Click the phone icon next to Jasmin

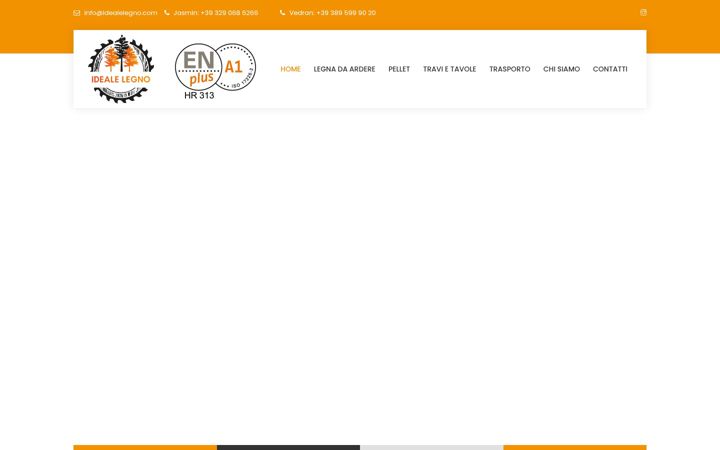pos(167,13)
